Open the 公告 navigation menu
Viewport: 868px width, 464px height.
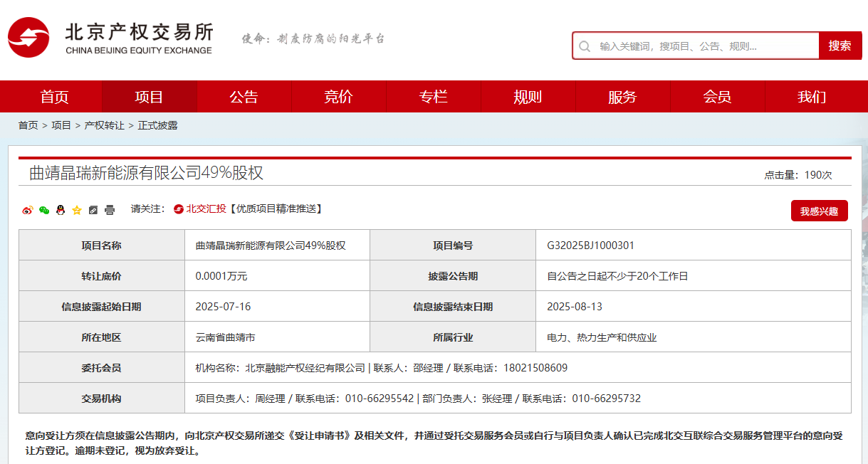click(x=244, y=97)
